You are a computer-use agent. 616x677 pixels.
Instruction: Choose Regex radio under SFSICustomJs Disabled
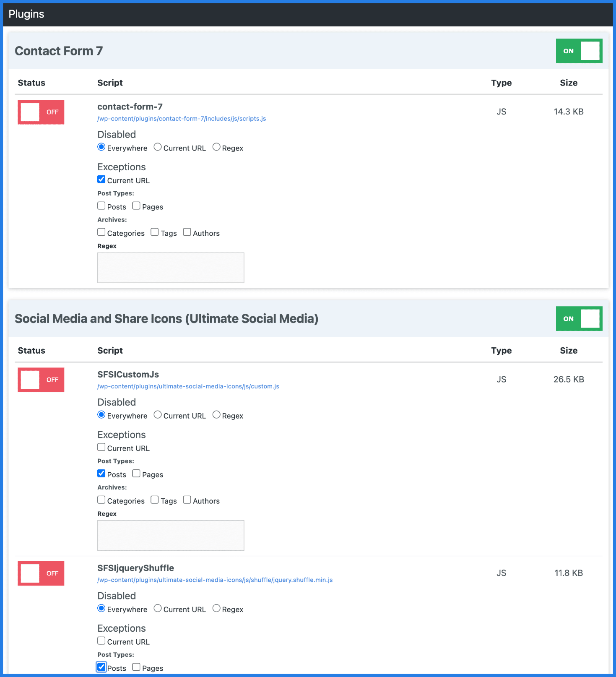[216, 415]
